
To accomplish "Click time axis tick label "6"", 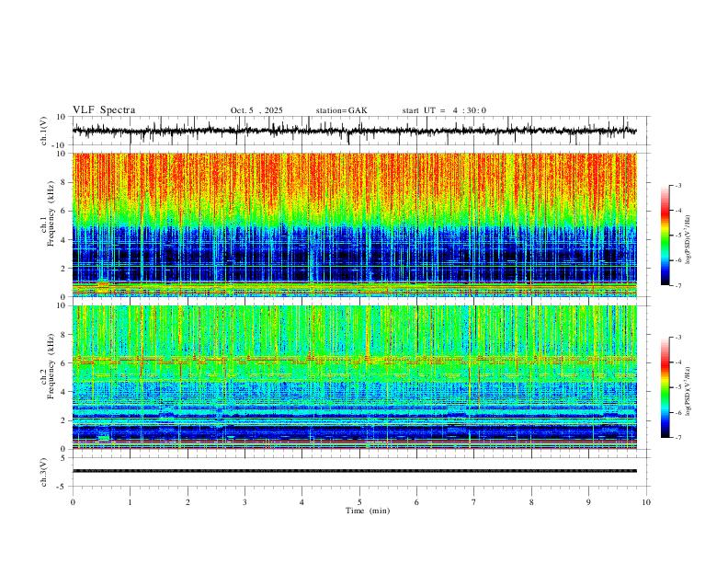I will 416,502.
